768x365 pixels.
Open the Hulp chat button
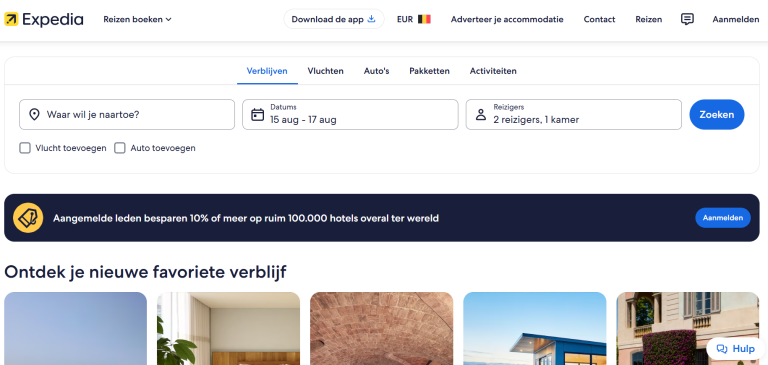coord(736,349)
